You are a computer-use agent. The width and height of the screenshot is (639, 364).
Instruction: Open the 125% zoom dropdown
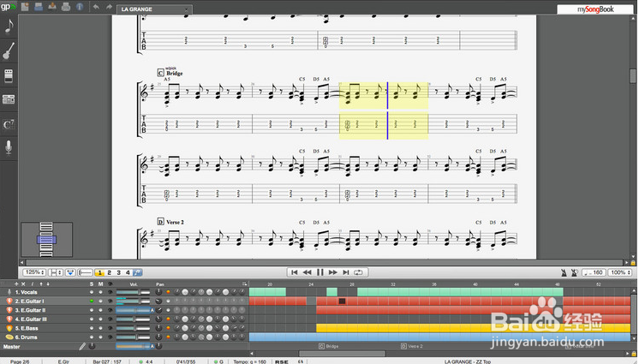(x=34, y=272)
